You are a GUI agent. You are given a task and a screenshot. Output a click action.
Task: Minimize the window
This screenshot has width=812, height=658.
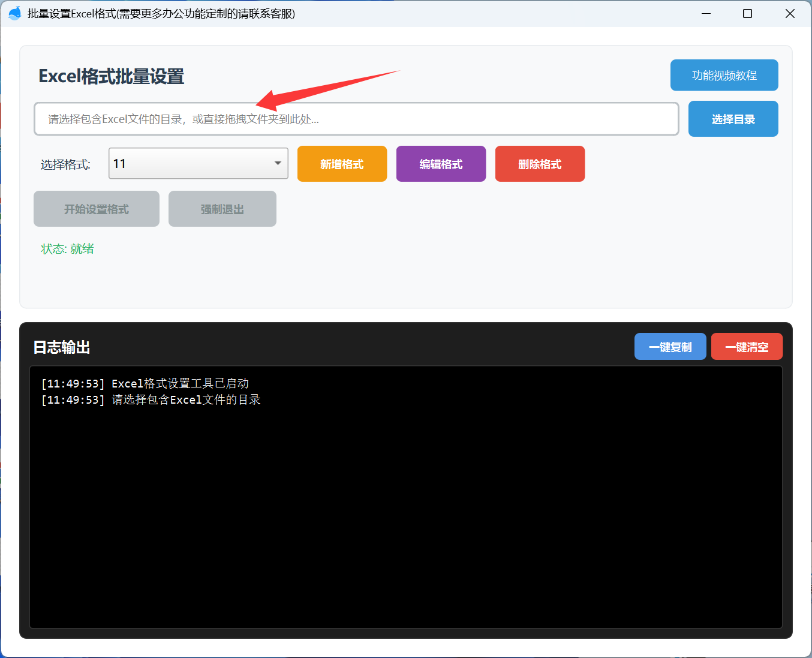click(x=706, y=13)
